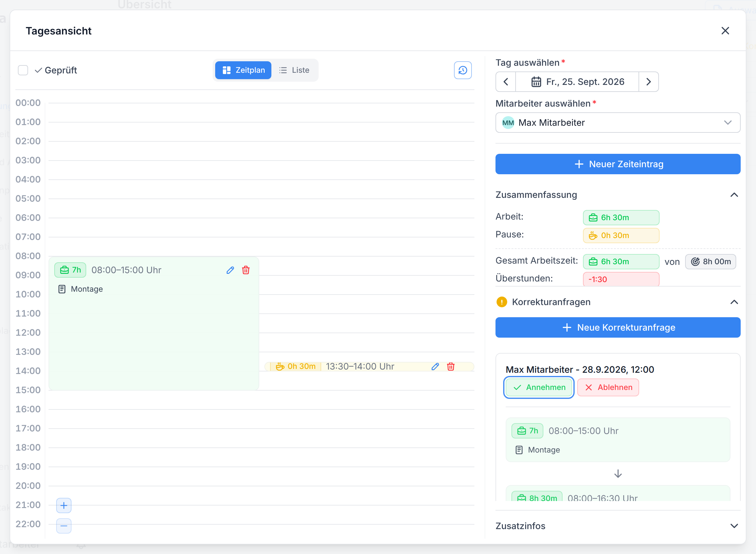Click the MM avatar of Max Mitarbeiter
The image size is (756, 554).
coord(508,123)
